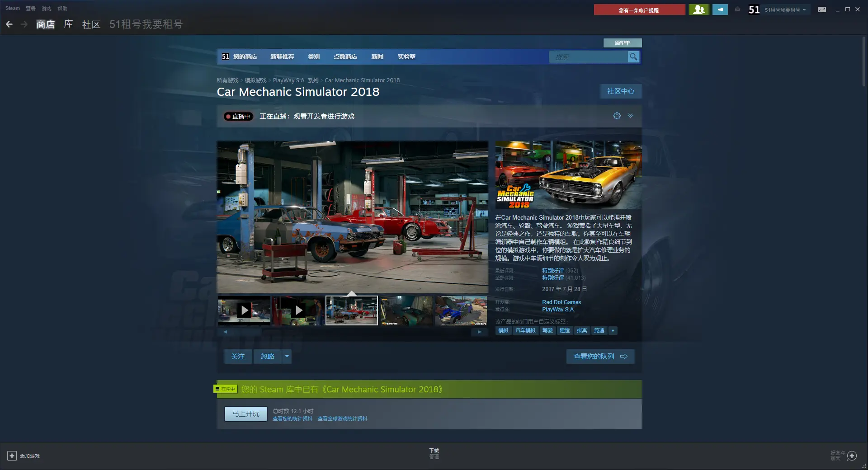The image size is (868, 470).
Task: Open the Steam menu
Action: pyautogui.click(x=13, y=8)
